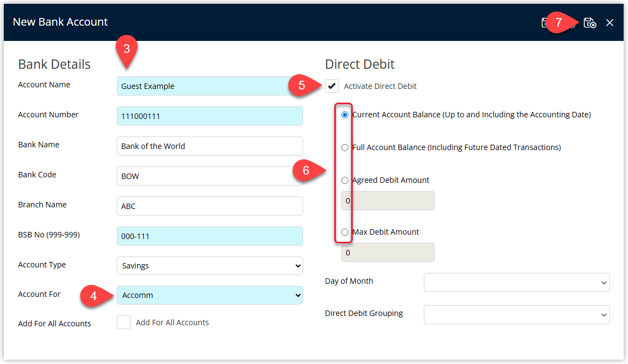Click the Day of Month label

click(x=349, y=281)
